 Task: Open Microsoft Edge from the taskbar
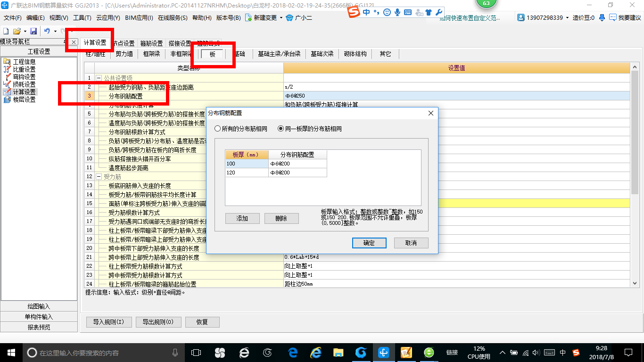pos(293,353)
